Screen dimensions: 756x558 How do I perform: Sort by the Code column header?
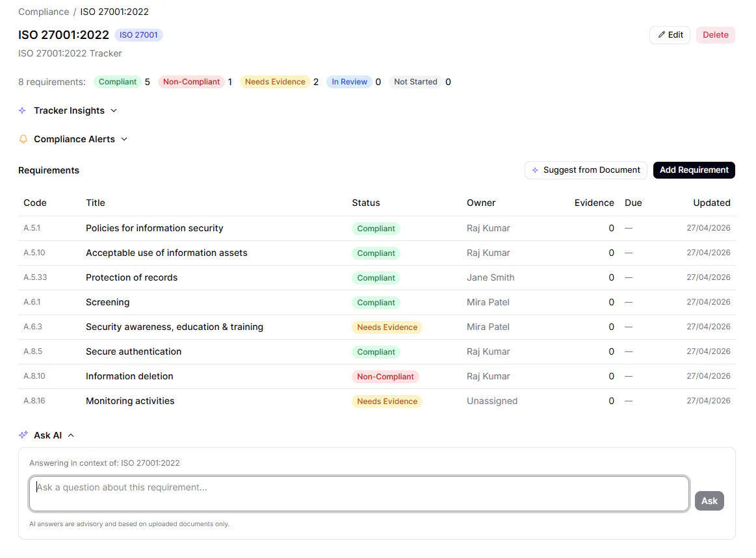[35, 203]
